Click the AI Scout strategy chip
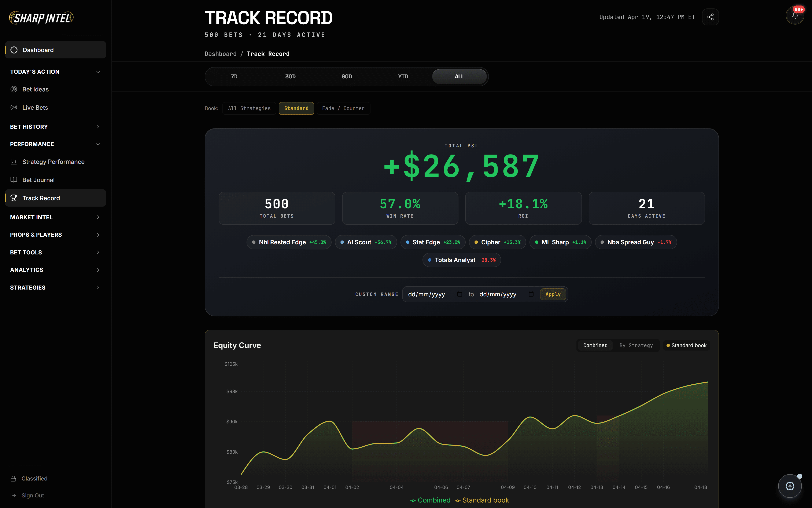812x508 pixels. point(366,242)
